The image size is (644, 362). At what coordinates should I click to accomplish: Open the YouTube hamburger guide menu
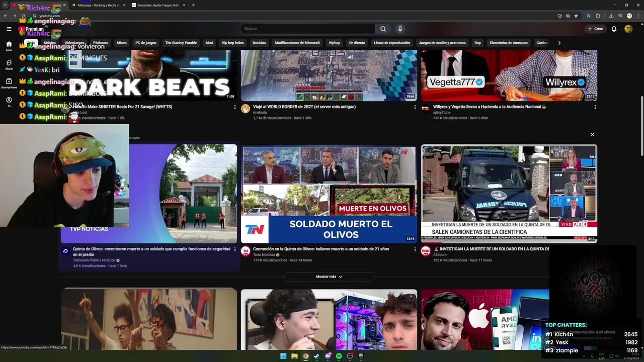(x=9, y=29)
